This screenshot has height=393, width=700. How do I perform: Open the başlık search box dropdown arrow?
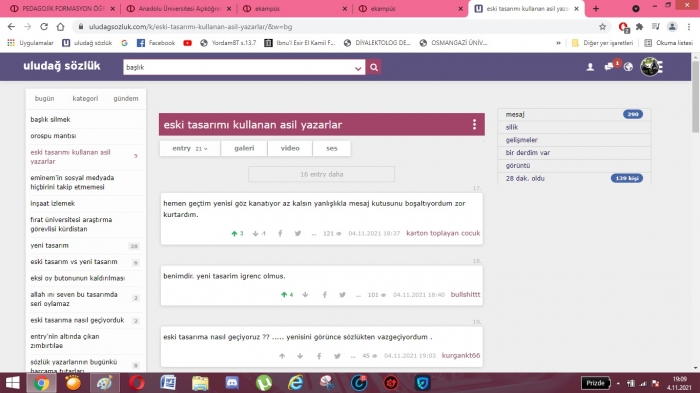coord(358,68)
